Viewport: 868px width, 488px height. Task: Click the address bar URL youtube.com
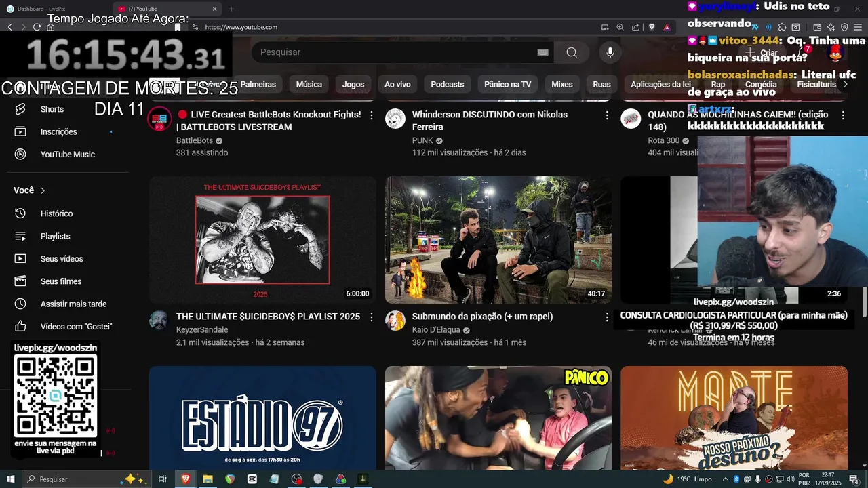click(x=241, y=27)
